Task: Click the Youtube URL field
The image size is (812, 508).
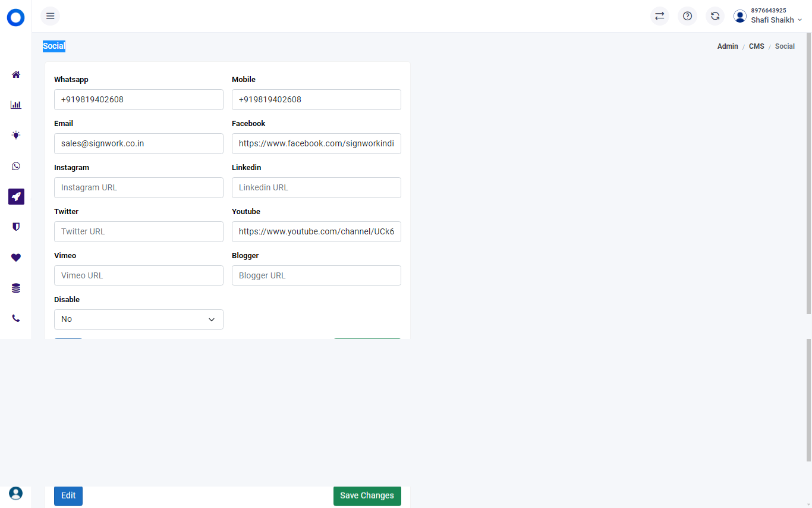Action: coord(316,231)
